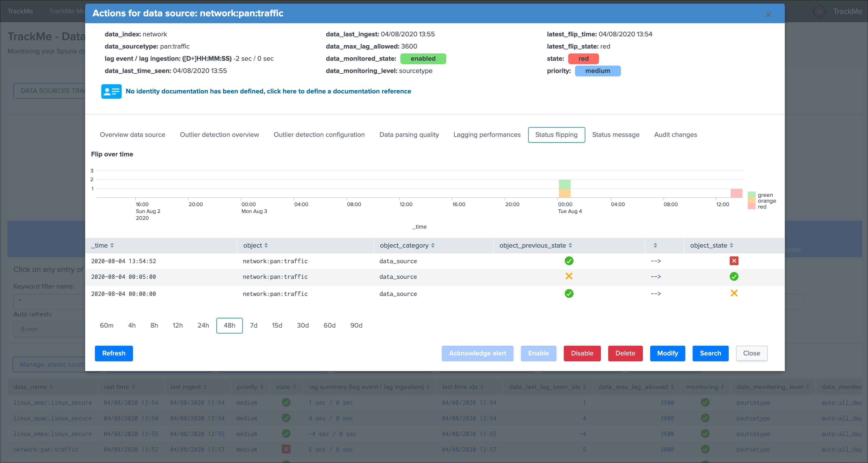The width and height of the screenshot is (868, 463).
Task: Click the Acknowledge alert button
Action: (477, 353)
